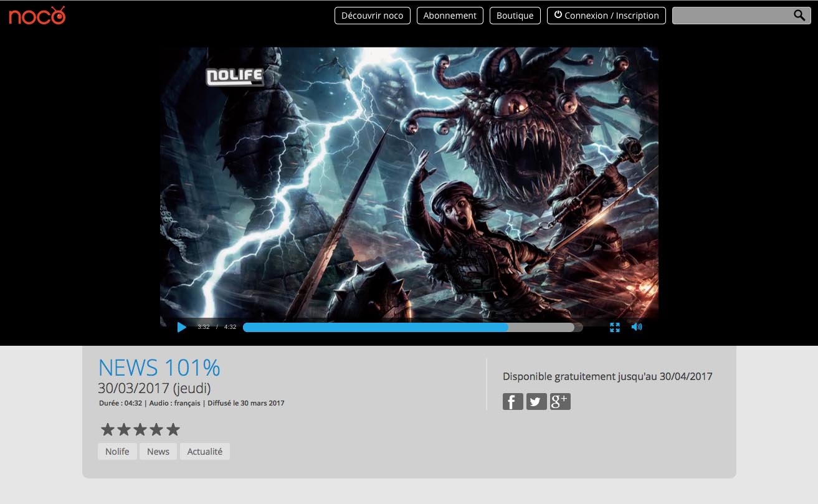Focus the search input field
This screenshot has width=818, height=504.
tap(730, 16)
